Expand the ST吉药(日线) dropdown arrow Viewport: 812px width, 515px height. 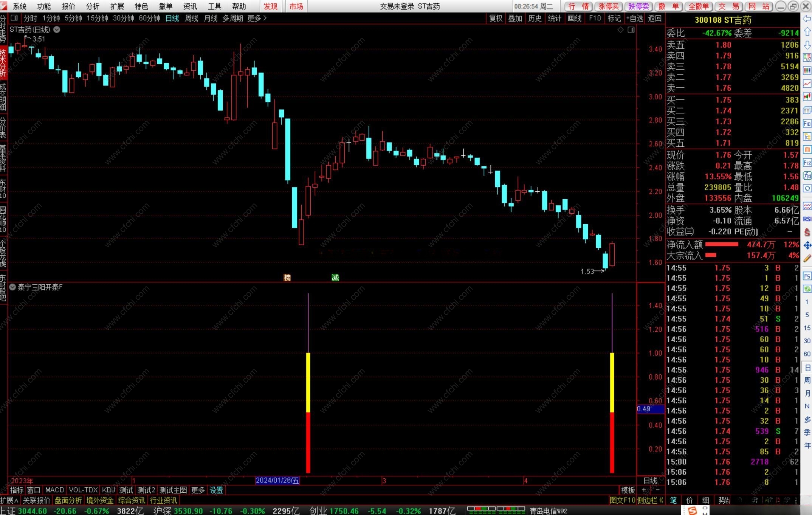tap(57, 29)
